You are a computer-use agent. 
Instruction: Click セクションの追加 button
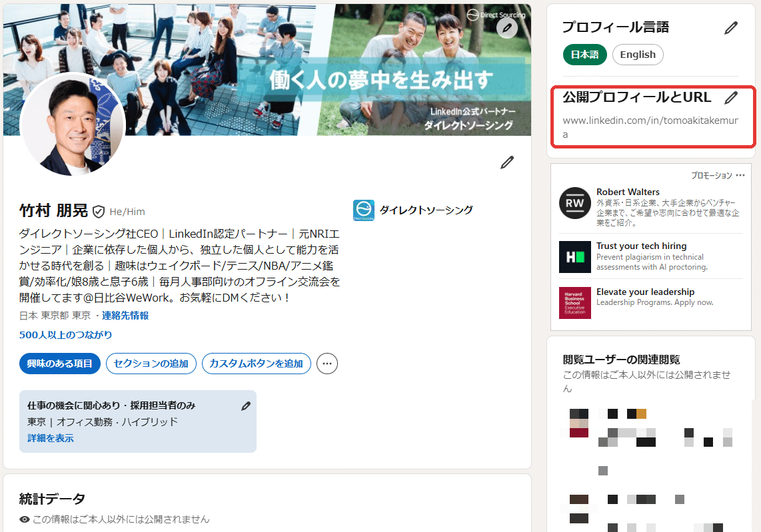coord(151,364)
